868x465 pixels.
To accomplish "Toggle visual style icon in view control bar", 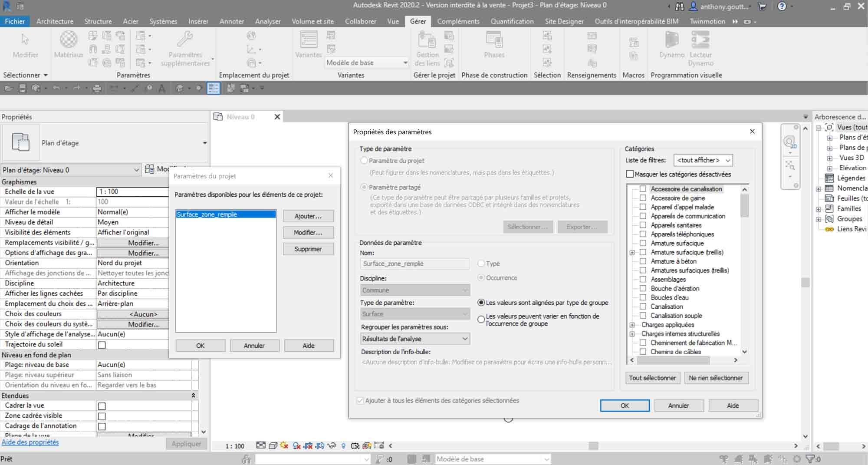I will [273, 445].
